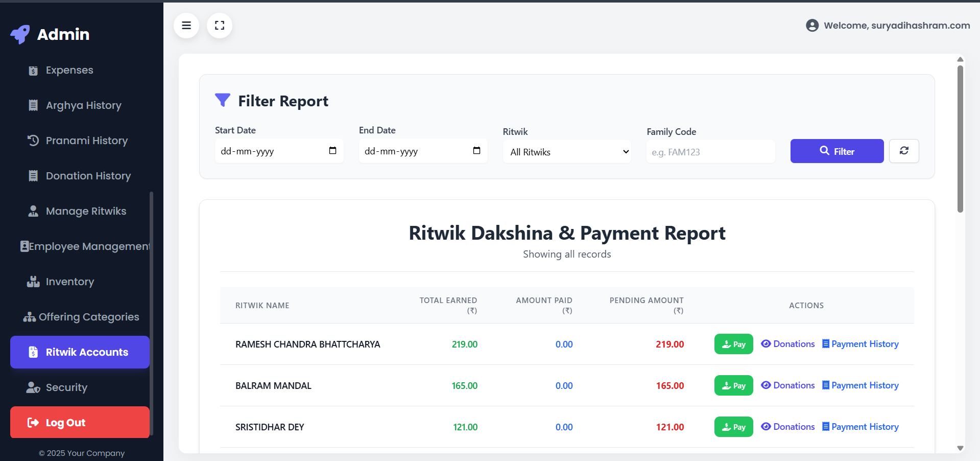Open calendar picker icon in Start Date

coord(332,151)
